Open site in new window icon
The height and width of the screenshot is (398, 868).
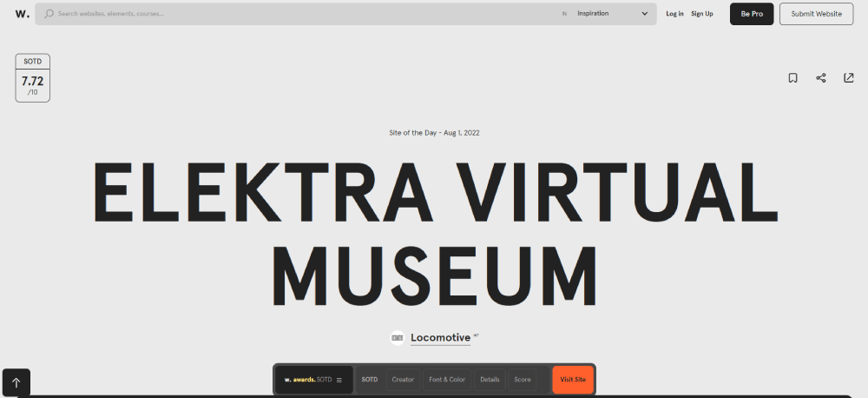tap(848, 78)
